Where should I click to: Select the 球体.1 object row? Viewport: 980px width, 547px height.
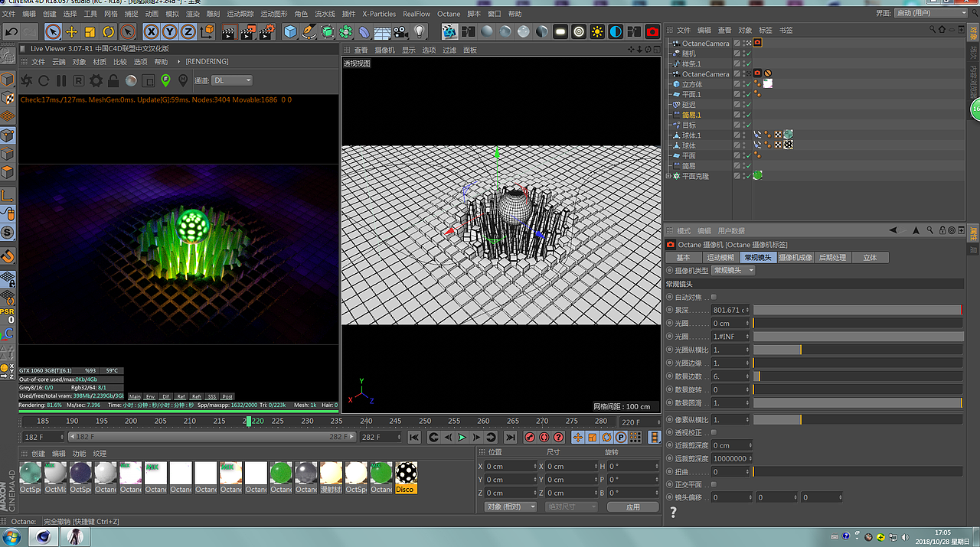tap(691, 135)
